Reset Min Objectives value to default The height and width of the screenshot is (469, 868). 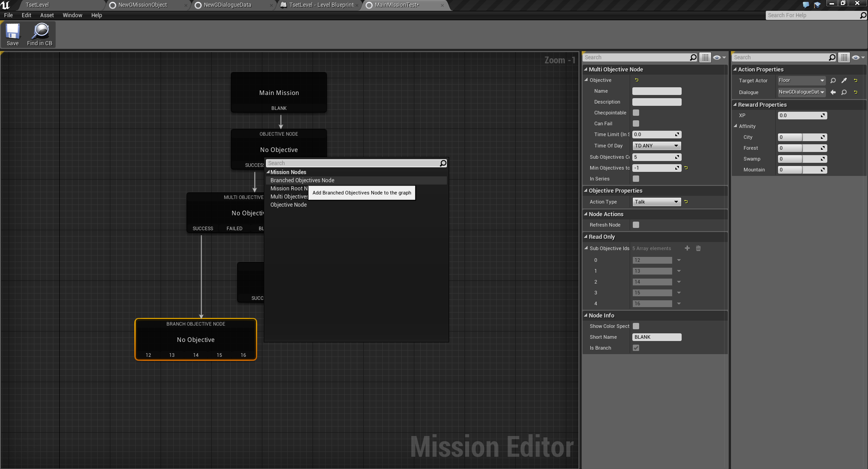686,168
